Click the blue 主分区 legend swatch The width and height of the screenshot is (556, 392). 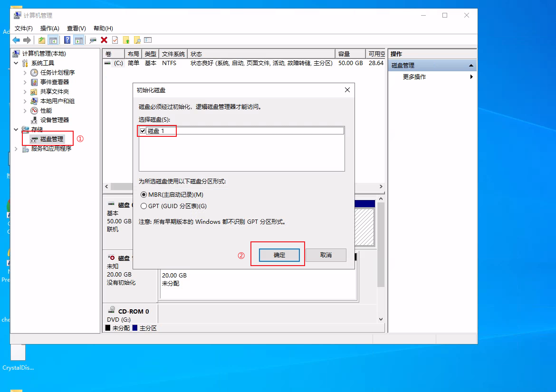[135, 328]
